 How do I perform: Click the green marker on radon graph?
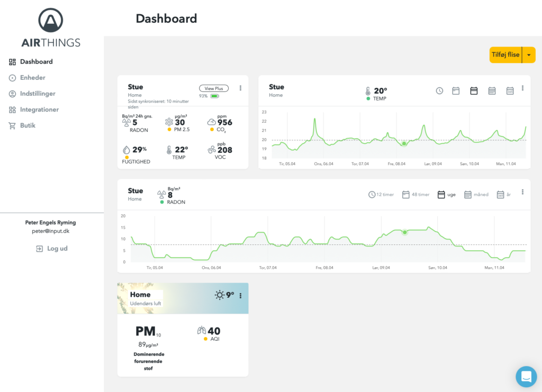[x=404, y=232]
